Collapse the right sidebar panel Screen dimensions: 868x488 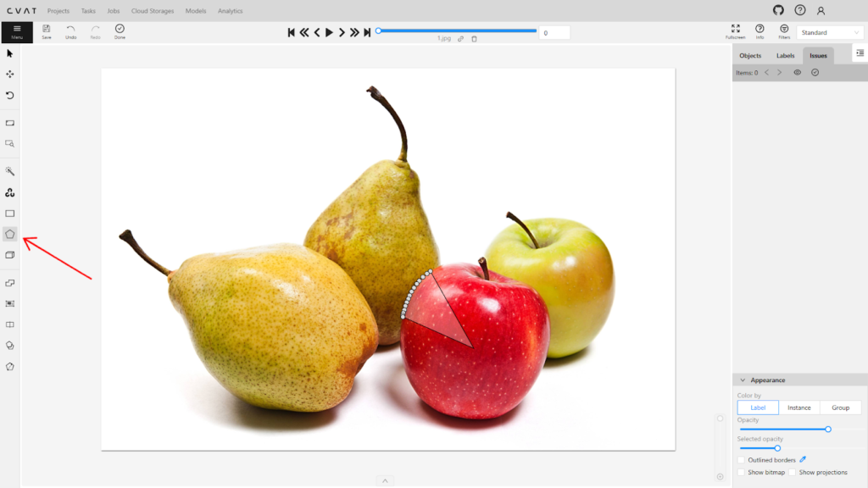860,53
